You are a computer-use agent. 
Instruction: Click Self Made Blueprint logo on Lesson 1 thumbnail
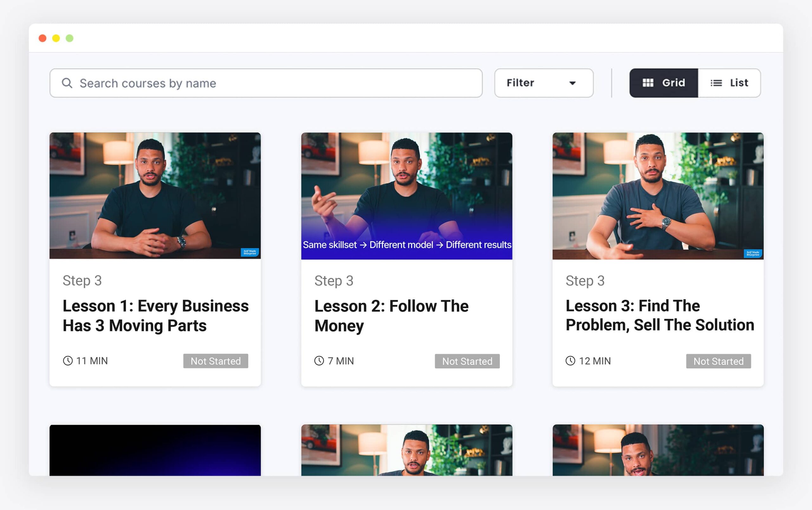tap(250, 252)
